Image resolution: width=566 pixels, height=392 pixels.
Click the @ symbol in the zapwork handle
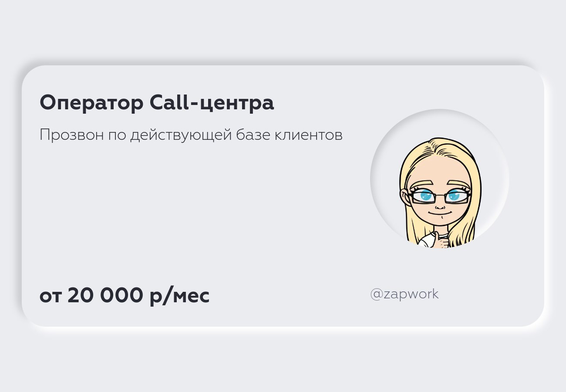click(x=376, y=294)
